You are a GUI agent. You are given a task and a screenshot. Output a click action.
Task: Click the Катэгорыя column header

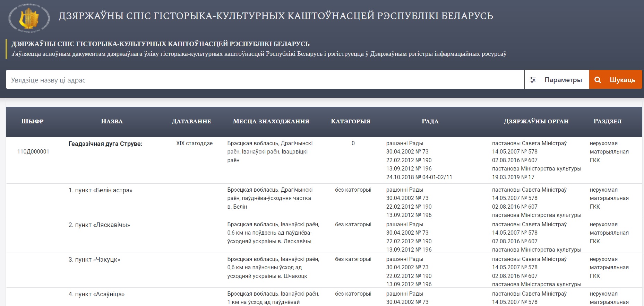coord(350,121)
